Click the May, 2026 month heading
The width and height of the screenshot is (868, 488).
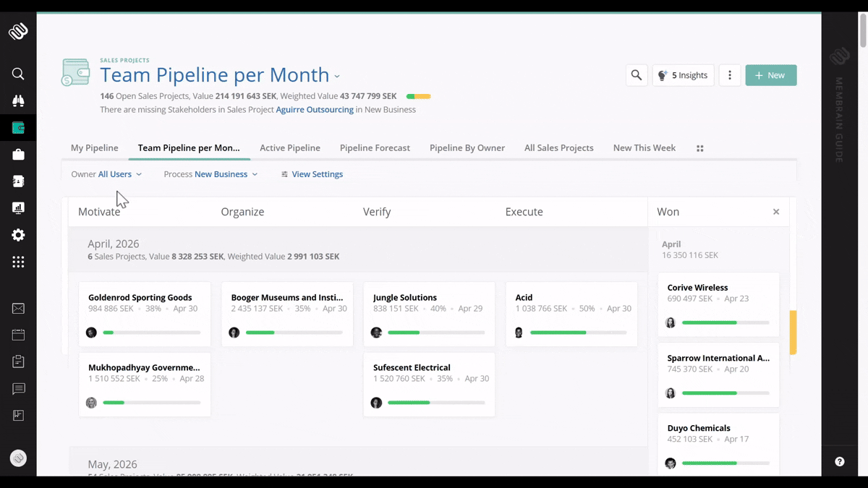point(112,464)
